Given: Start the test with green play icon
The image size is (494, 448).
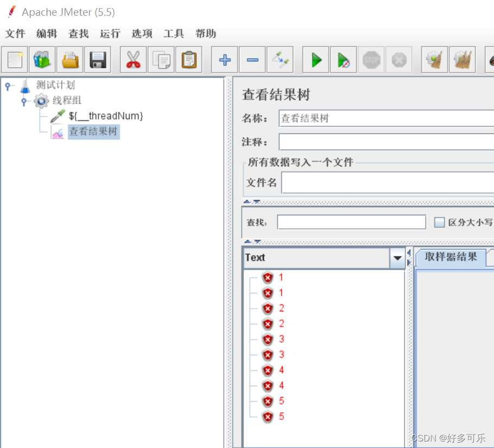Looking at the screenshot, I should click(x=315, y=60).
